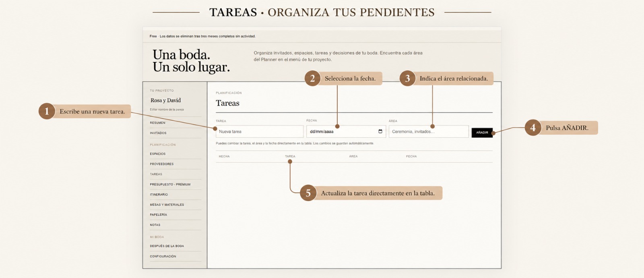The image size is (644, 278).
Task: Click the Ceremonia, invitados area field
Action: click(429, 131)
